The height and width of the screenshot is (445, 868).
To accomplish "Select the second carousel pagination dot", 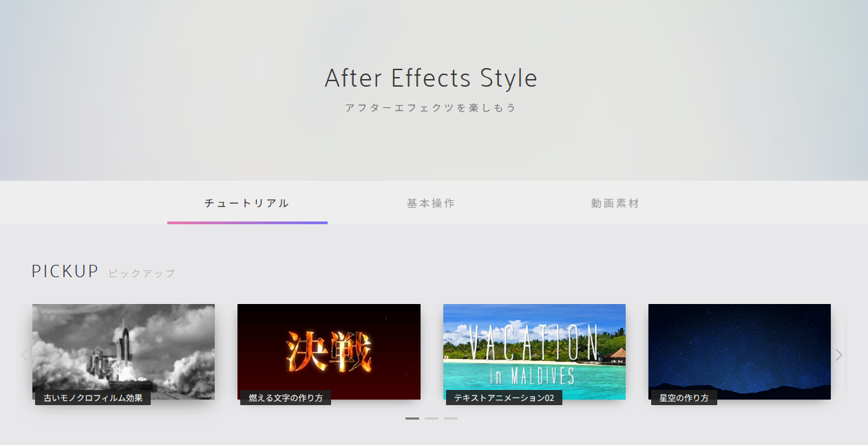I will [432, 418].
